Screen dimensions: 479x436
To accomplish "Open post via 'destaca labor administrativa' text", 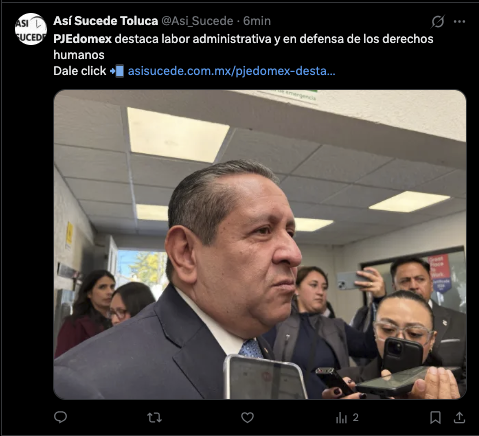I will (193, 39).
